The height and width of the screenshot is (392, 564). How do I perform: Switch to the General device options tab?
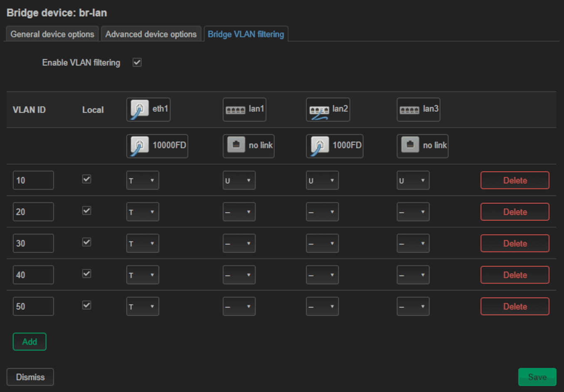(x=52, y=34)
